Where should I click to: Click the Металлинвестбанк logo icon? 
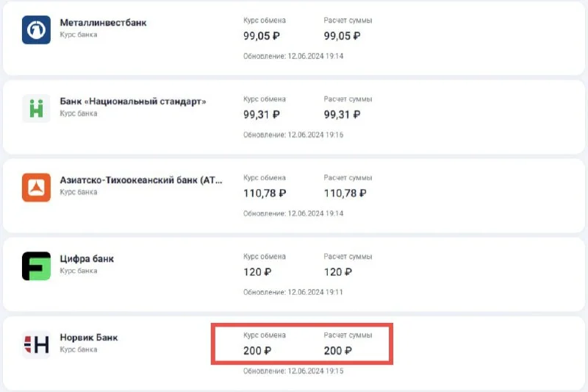(36, 29)
